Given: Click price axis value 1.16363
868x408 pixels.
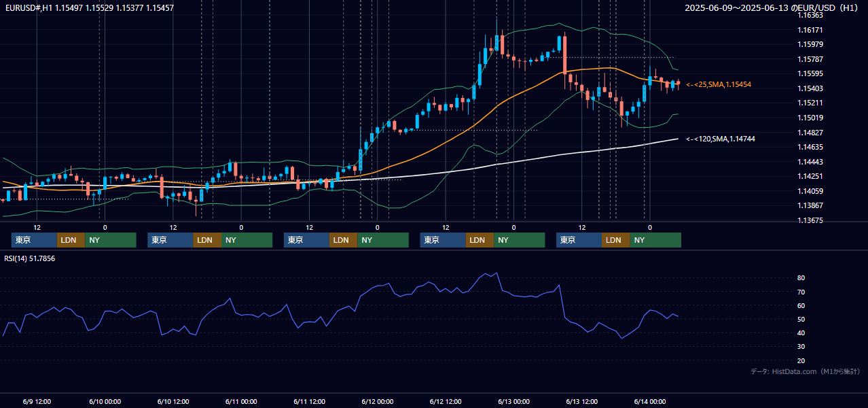Looking at the screenshot, I should (810, 15).
